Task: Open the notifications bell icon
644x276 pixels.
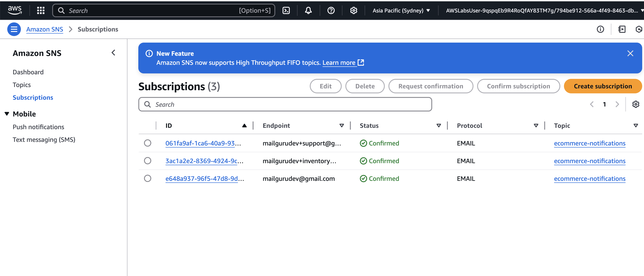Action: [308, 10]
